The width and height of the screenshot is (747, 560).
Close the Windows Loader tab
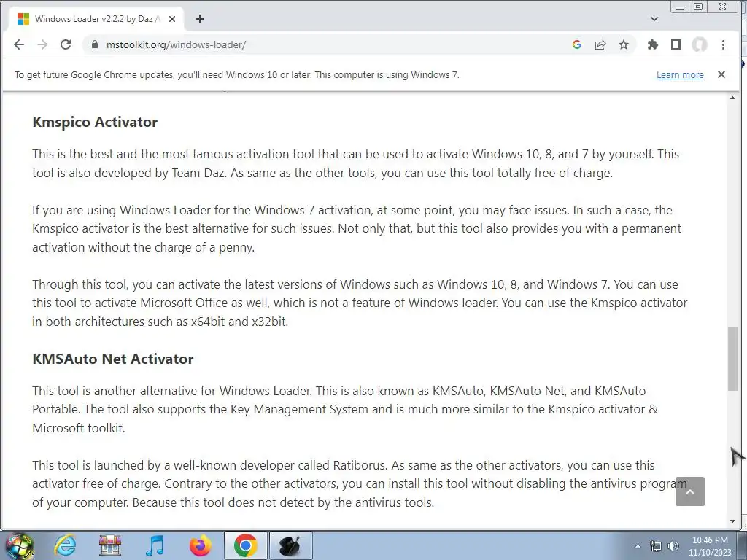172,19
